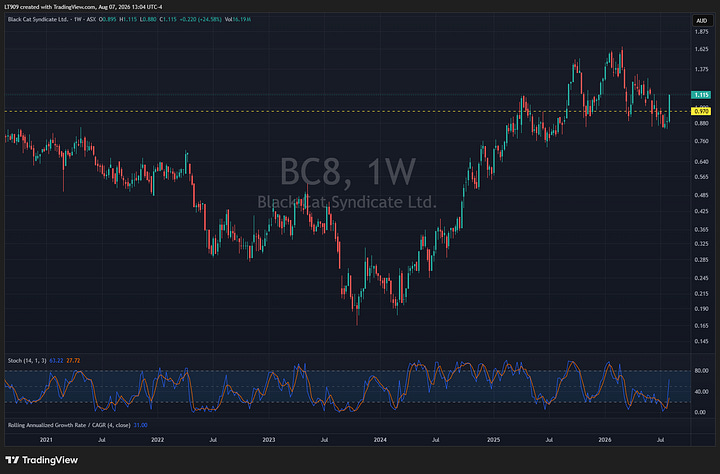
Task: Click the '0.245' price axis label
Action: point(701,278)
